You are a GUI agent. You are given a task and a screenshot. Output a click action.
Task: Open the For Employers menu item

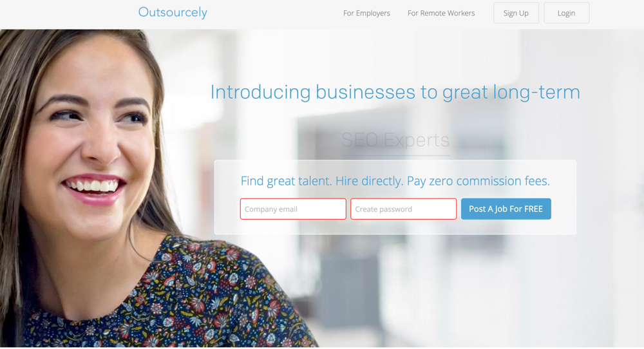(367, 13)
